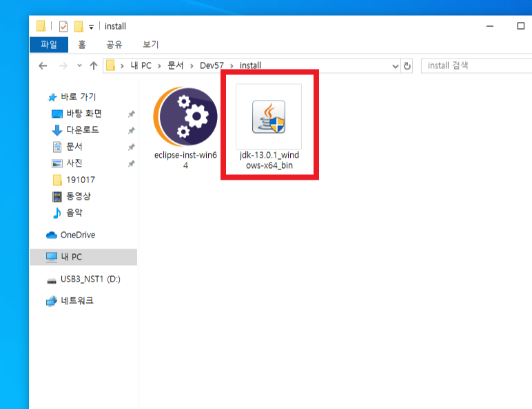Expand the path chevron before 내 PC
Viewport: 532px width, 409px height.
pos(122,66)
